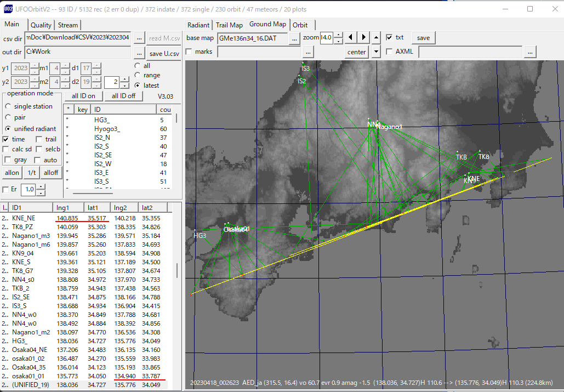
Task: Open marks file browse button
Action: pyautogui.click(x=308, y=52)
